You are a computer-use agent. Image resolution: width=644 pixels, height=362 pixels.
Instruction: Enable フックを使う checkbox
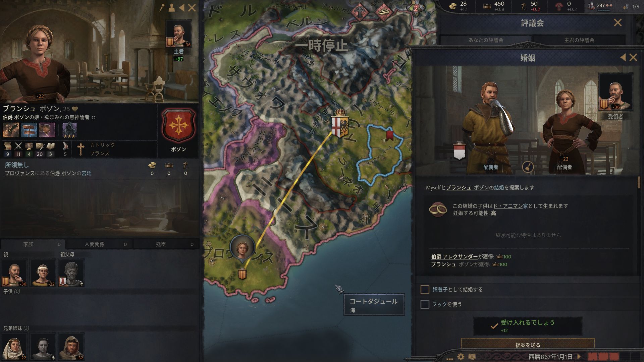click(x=425, y=304)
